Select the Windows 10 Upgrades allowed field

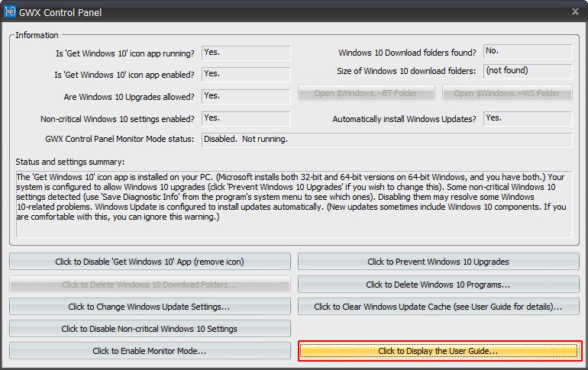(246, 96)
